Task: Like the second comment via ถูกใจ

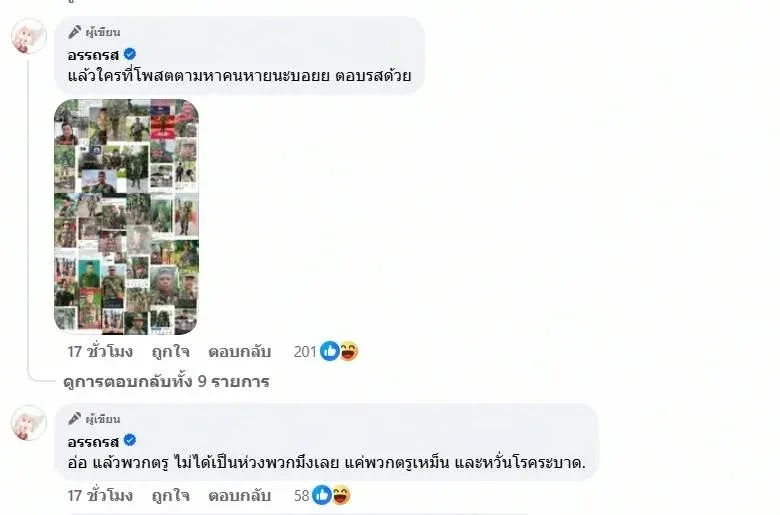Action: (x=170, y=496)
